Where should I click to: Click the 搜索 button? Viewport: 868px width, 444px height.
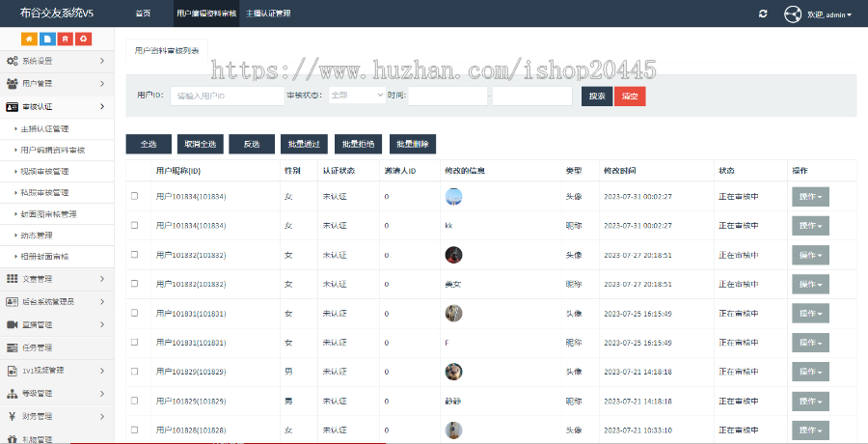pos(597,96)
